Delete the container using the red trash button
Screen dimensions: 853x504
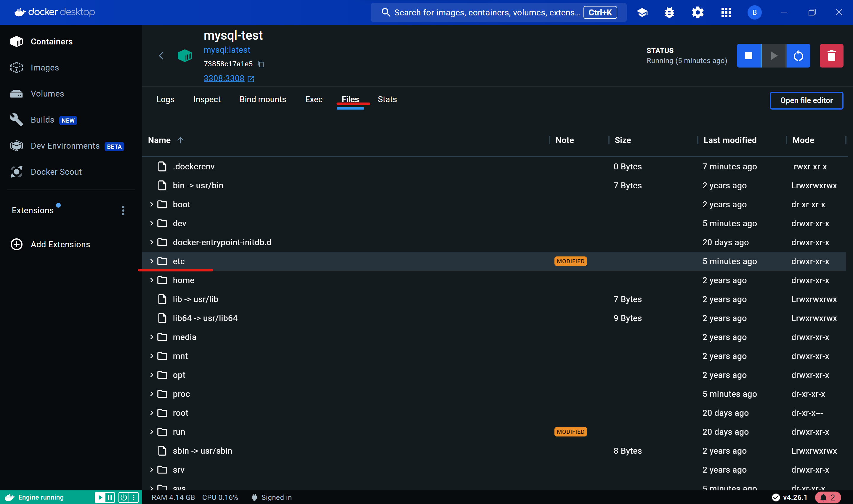831,56
